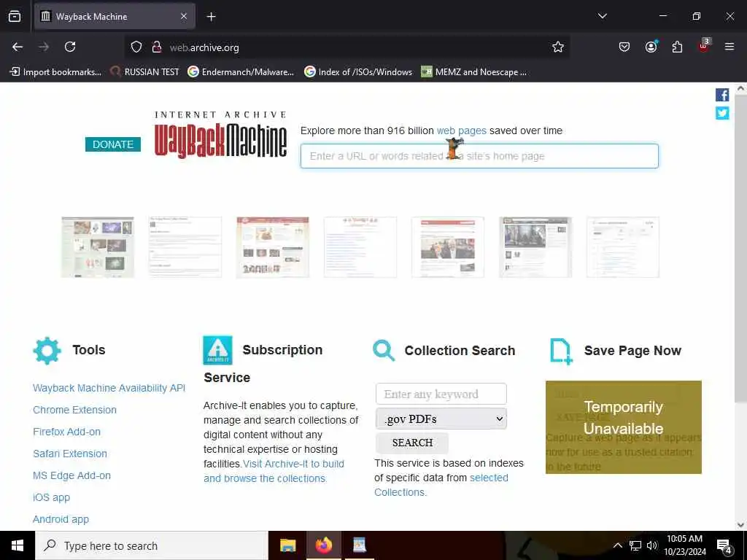747x560 pixels.
Task: Open the volume speaker tray icon
Action: (x=651, y=545)
